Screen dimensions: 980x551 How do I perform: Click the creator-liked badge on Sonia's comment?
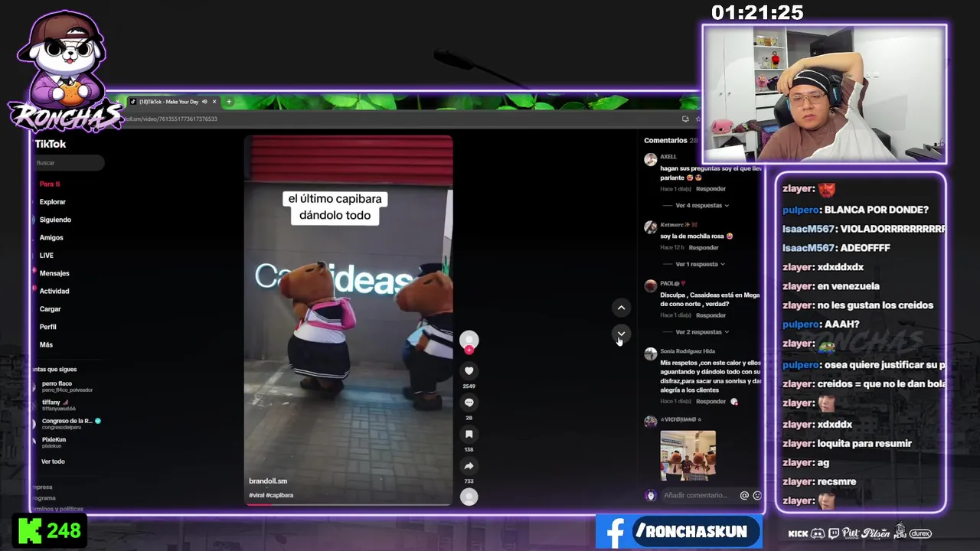click(734, 402)
